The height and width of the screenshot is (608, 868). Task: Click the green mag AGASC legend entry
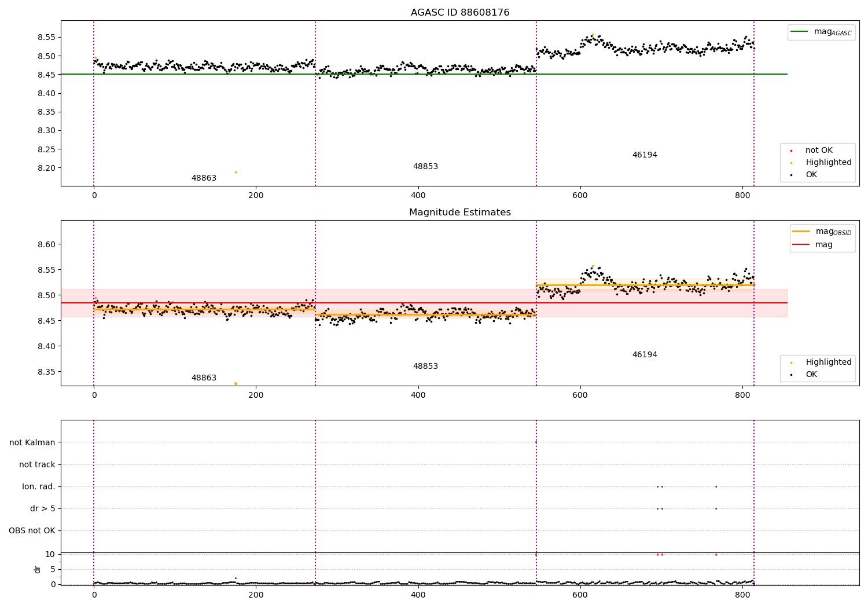coord(822,32)
